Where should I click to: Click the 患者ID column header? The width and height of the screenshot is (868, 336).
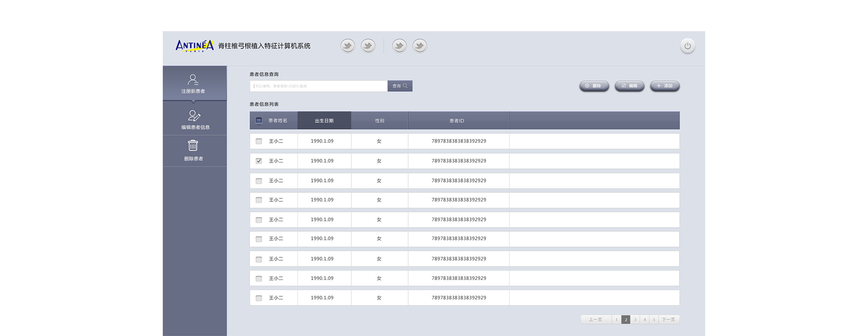point(458,121)
